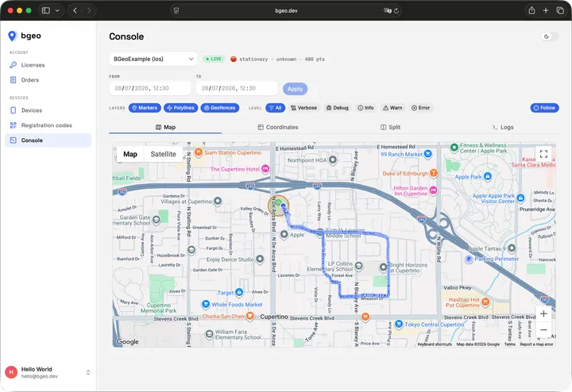Expand the Hello World account menu
This screenshot has width=572, height=392.
pos(88,372)
